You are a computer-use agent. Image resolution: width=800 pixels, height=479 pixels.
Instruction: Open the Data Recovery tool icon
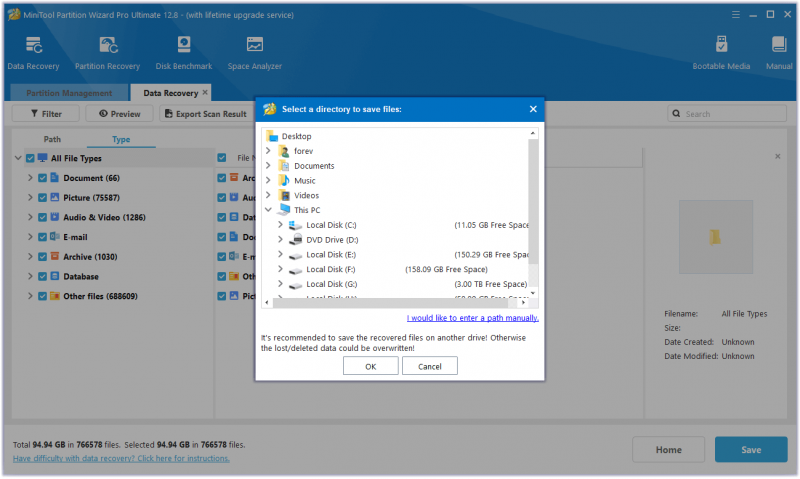click(33, 45)
